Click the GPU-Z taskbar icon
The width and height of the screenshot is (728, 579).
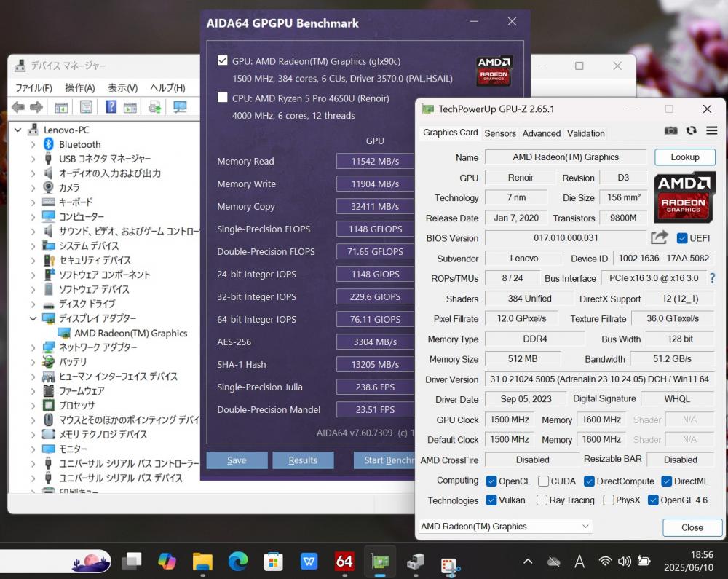380,562
